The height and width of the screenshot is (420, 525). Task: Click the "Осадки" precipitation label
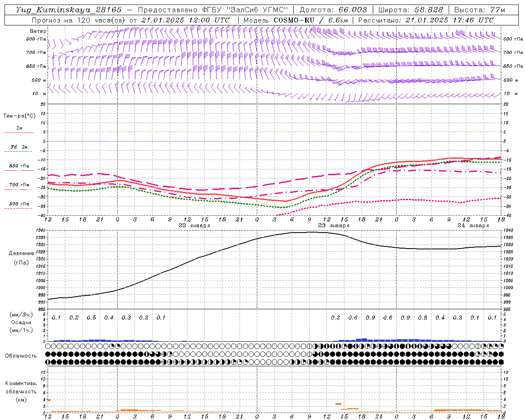tap(21, 322)
